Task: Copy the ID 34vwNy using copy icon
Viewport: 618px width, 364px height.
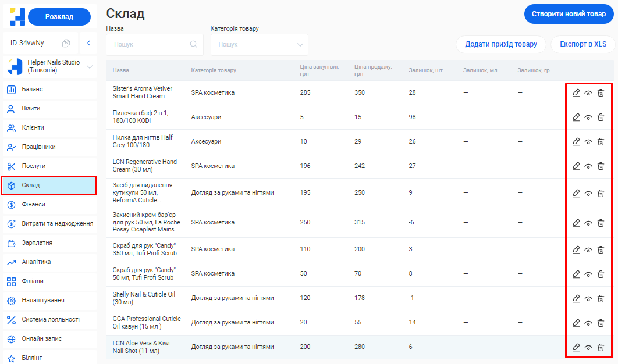Action: (x=66, y=43)
